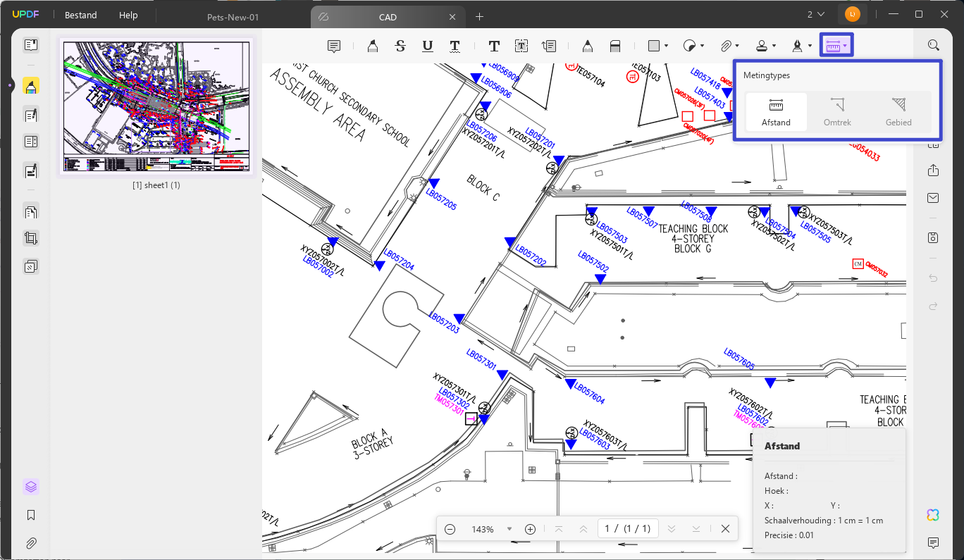Select the pencil drawing tool
Image resolution: width=964 pixels, height=560 pixels.
click(x=587, y=46)
